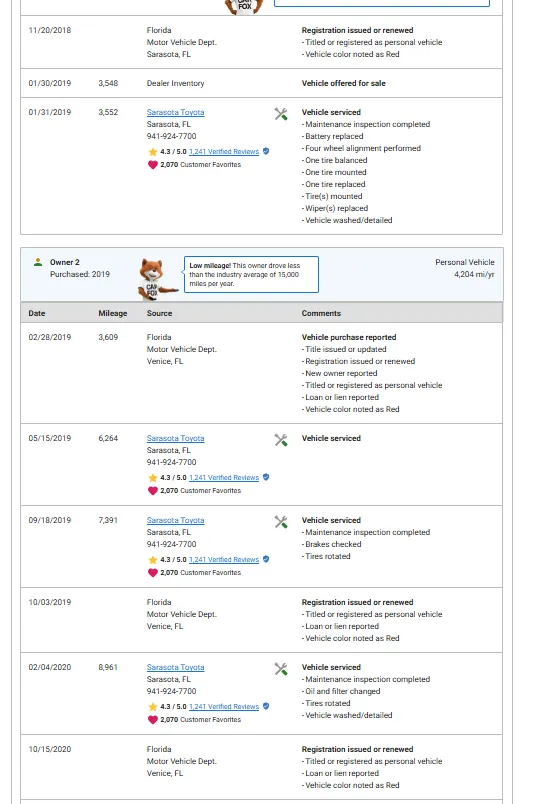
Task: Click the service wrench icon for 02/04/2020 entry
Action: tap(281, 669)
